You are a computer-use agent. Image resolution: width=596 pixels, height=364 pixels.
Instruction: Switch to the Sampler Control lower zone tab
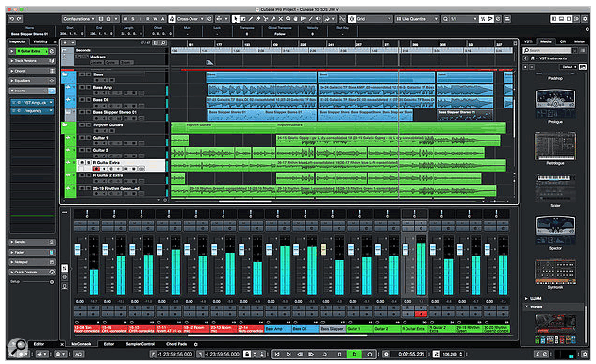click(140, 344)
